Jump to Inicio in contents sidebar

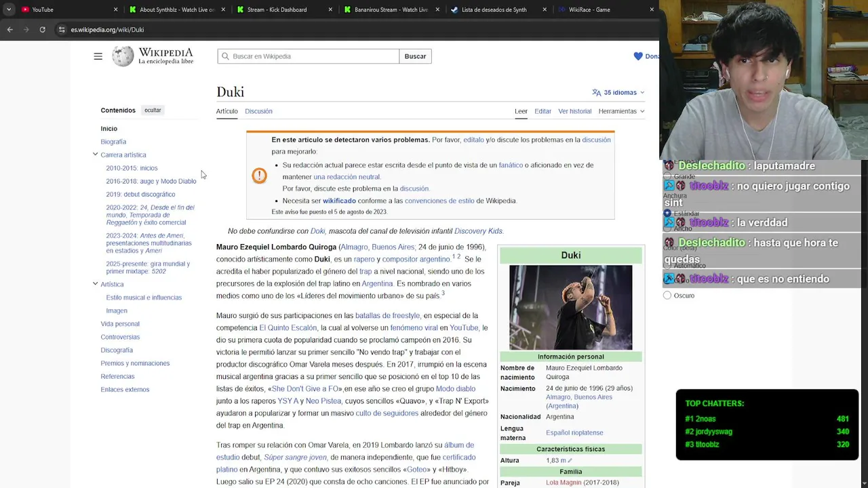(x=109, y=129)
